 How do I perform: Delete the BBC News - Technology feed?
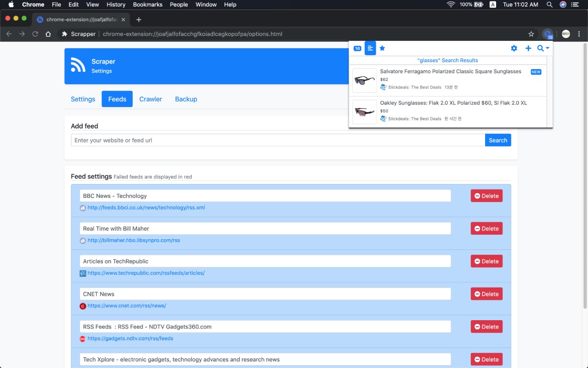(486, 196)
